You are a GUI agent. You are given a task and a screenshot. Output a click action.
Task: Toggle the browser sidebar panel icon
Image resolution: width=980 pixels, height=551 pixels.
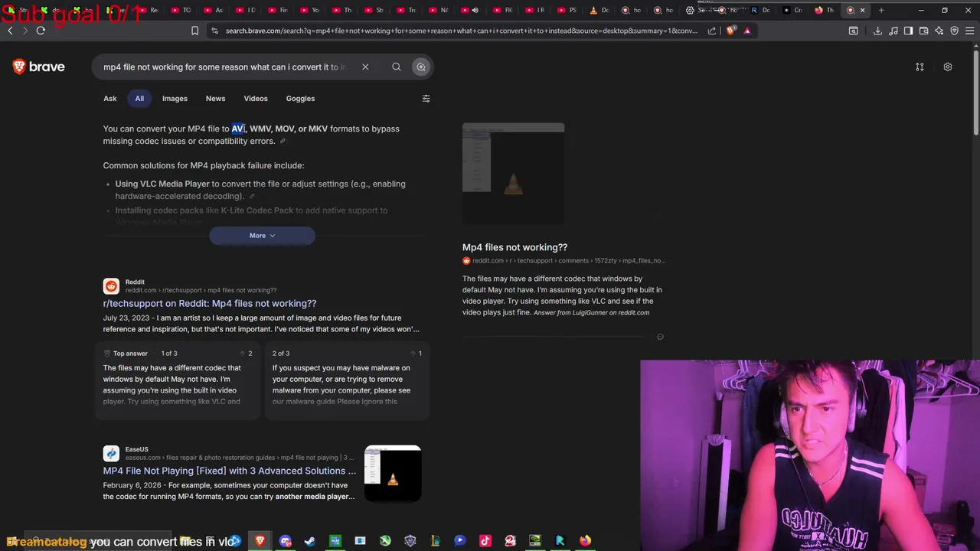pyautogui.click(x=908, y=31)
